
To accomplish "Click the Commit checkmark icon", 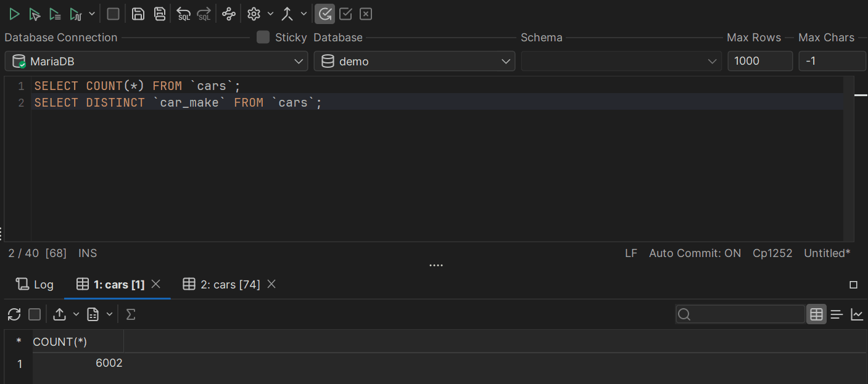I will coord(345,14).
